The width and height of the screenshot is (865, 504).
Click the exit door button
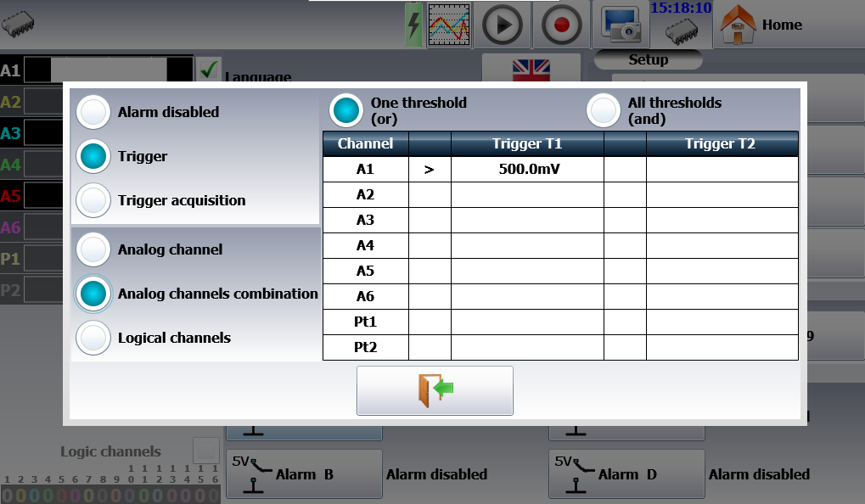click(x=435, y=390)
